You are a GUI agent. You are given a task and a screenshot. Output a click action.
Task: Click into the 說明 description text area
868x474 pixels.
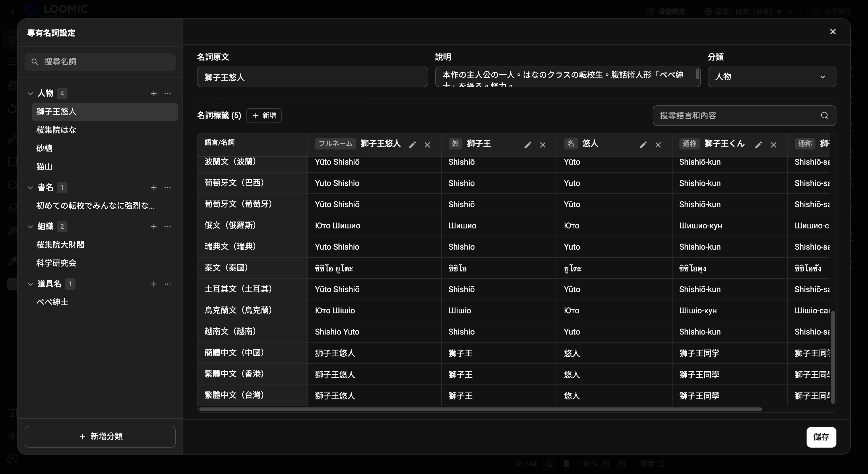click(568, 77)
